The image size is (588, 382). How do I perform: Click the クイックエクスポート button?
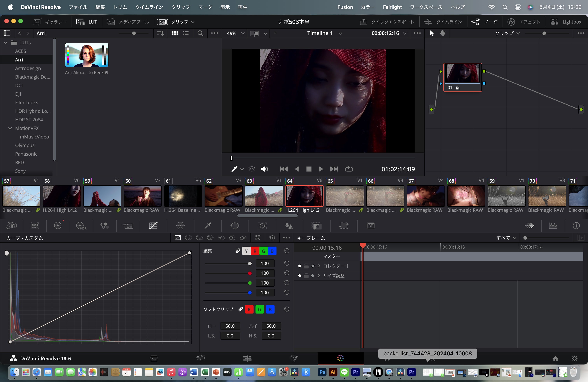387,22
